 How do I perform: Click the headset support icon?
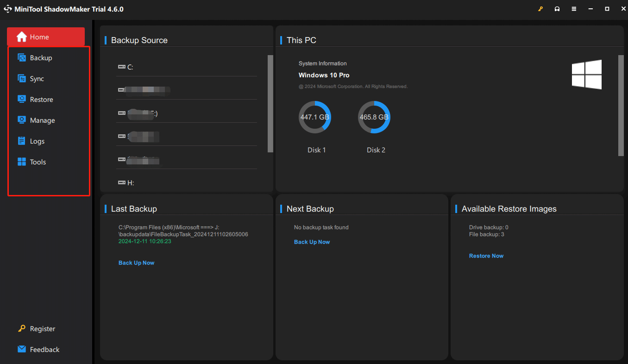(557, 9)
